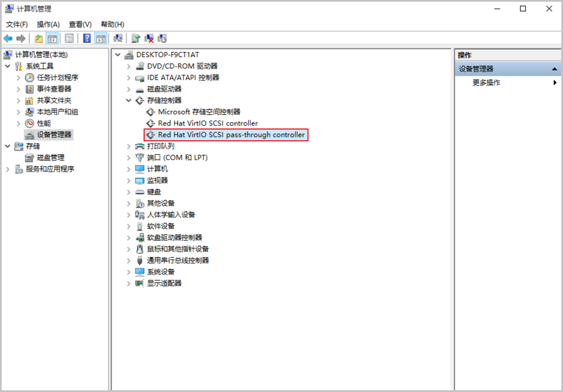Click the 显示适配器 category icon

click(139, 283)
